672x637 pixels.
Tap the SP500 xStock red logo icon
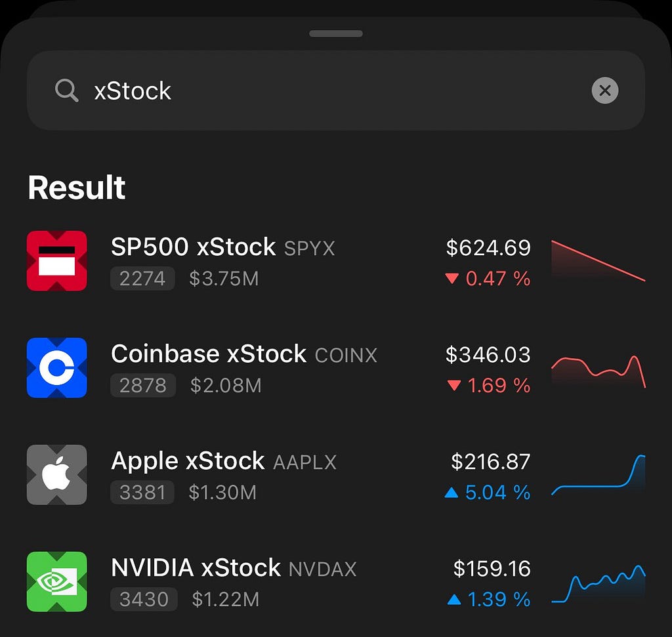57,260
